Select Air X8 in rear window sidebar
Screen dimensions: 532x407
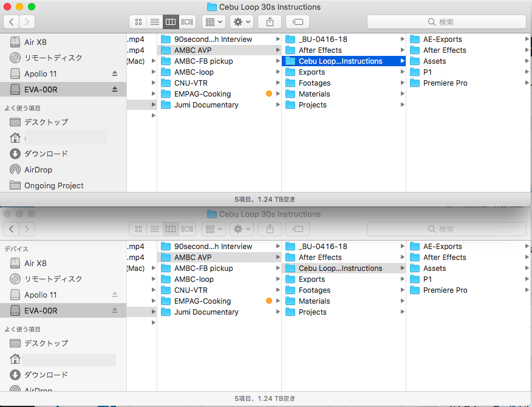(x=63, y=263)
